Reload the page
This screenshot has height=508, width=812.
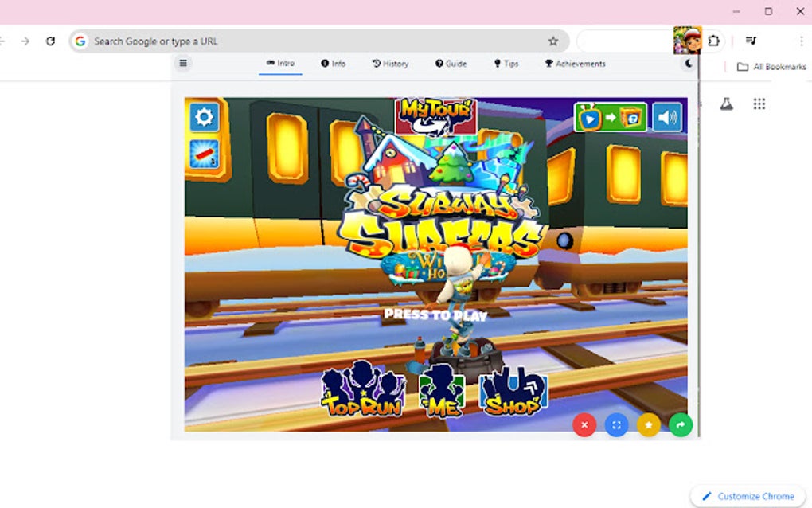coord(50,41)
